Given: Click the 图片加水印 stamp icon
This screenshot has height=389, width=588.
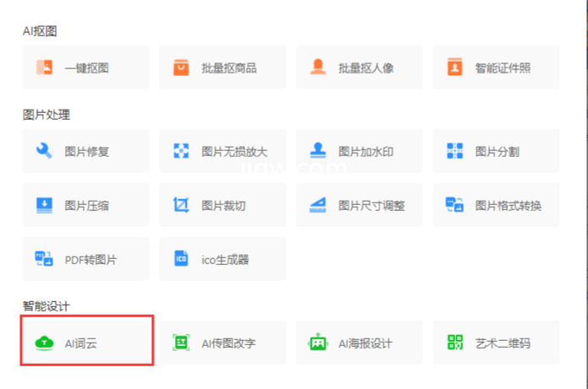Looking at the screenshot, I should pos(318,151).
